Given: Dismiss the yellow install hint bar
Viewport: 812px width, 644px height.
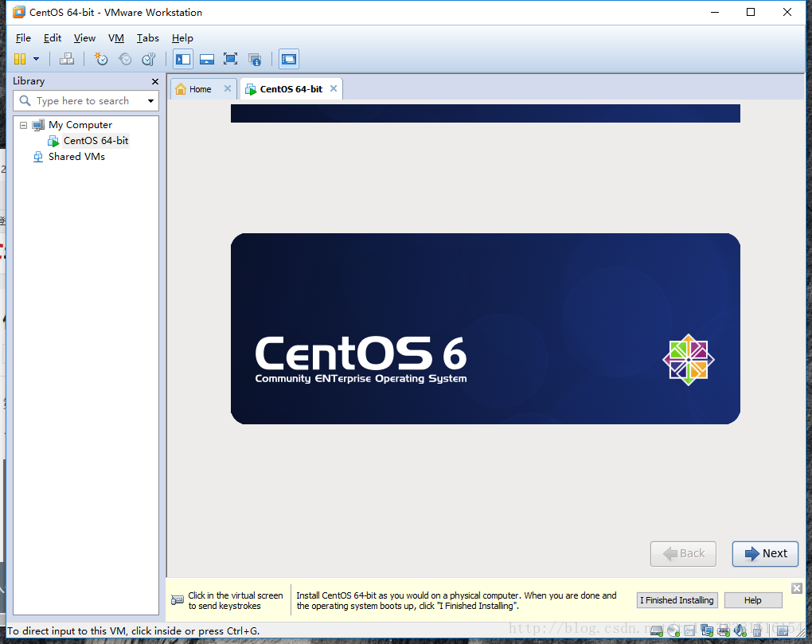Looking at the screenshot, I should (796, 588).
